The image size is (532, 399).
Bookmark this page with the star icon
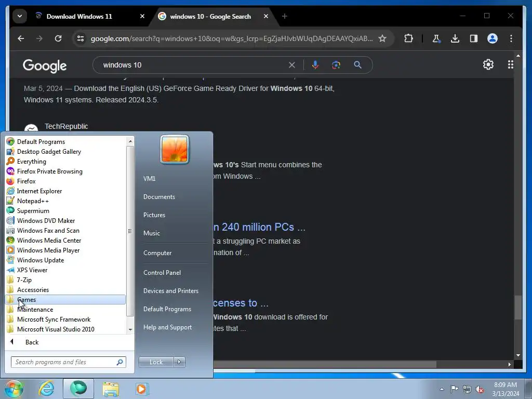pyautogui.click(x=382, y=38)
